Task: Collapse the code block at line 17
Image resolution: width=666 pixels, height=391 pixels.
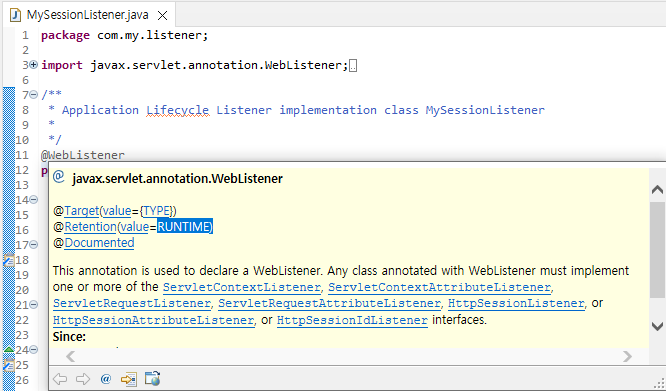Action: coord(34,245)
